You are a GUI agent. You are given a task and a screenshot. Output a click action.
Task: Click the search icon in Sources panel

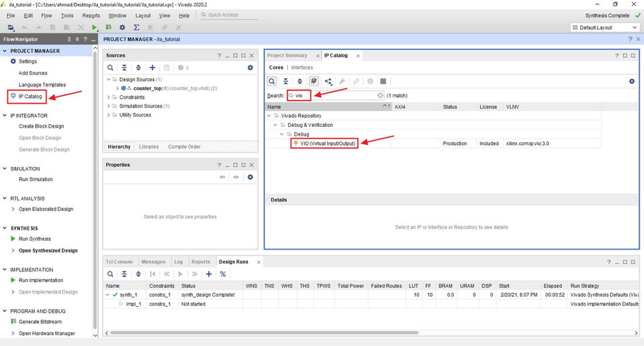(x=111, y=67)
